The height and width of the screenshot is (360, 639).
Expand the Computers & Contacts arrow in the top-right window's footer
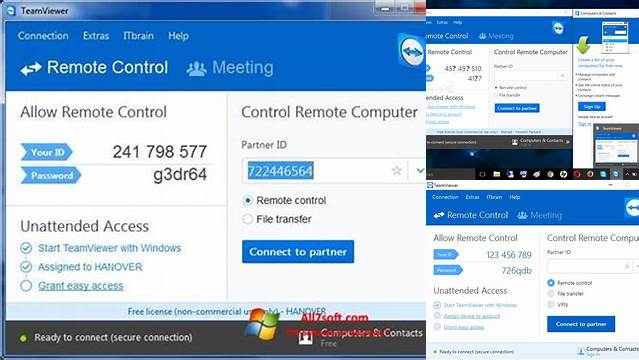click(567, 142)
